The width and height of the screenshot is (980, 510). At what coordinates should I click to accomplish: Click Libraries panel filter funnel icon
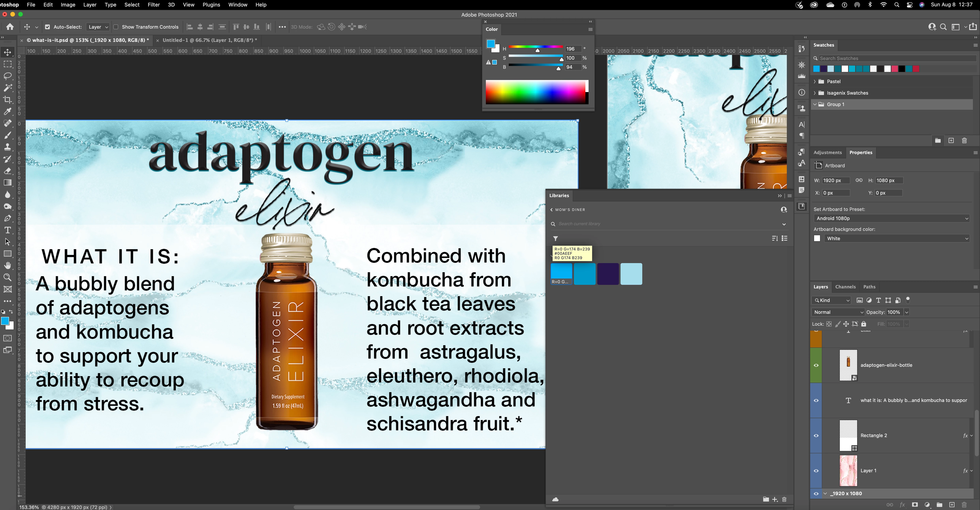555,239
